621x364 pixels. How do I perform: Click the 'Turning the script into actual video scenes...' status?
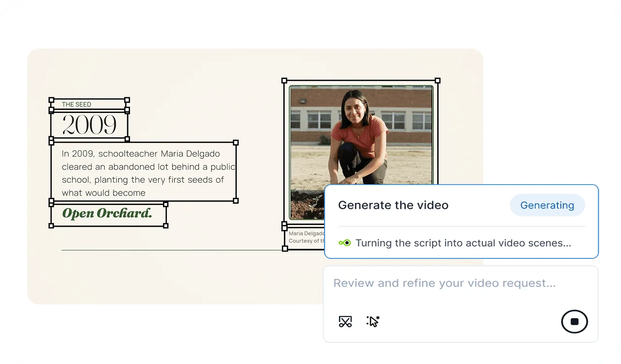click(x=463, y=243)
